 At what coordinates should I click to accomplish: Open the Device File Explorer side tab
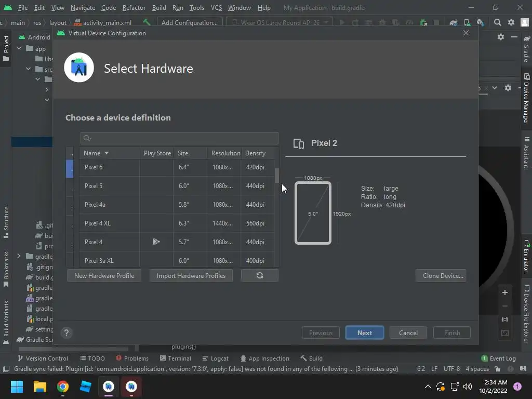click(526, 314)
